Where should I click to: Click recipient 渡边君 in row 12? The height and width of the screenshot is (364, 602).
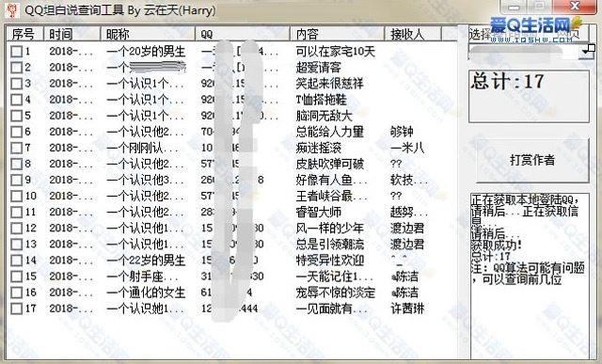pyautogui.click(x=407, y=229)
